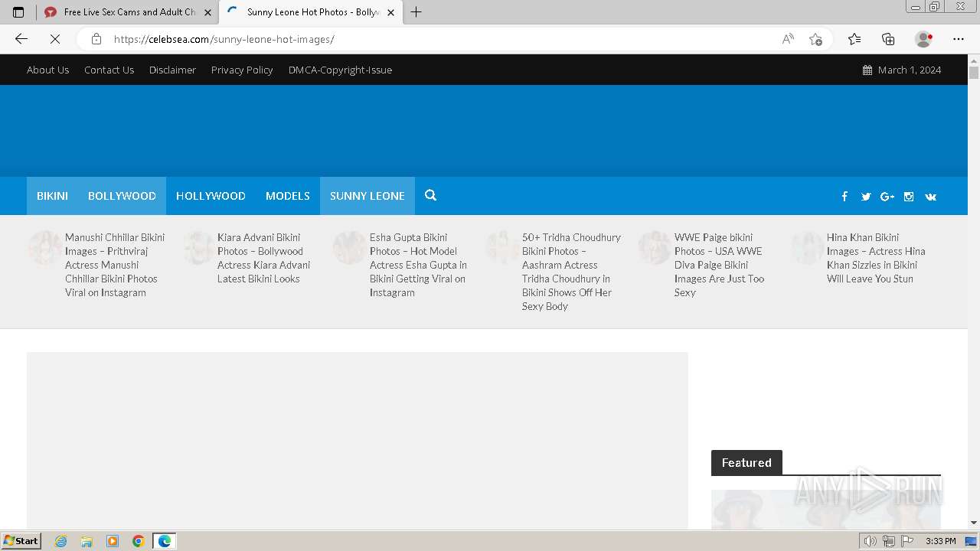Open the HOLLYWOOD menu category
The height and width of the screenshot is (551, 980).
211,196
